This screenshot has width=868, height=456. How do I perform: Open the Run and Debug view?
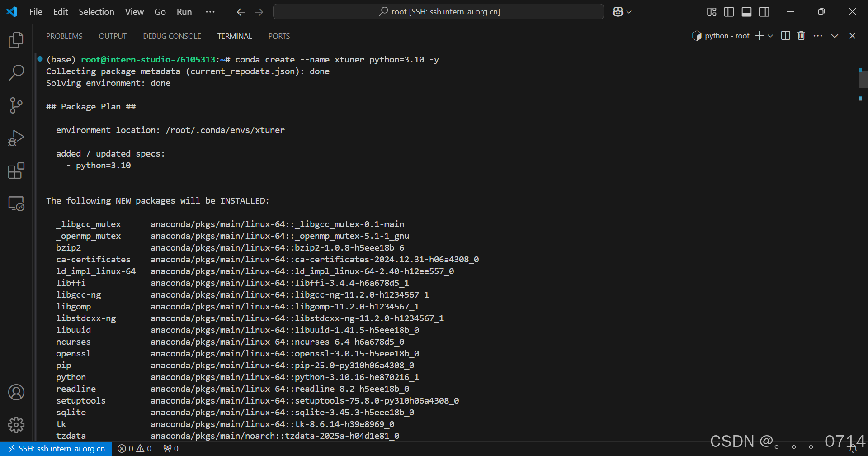point(16,138)
